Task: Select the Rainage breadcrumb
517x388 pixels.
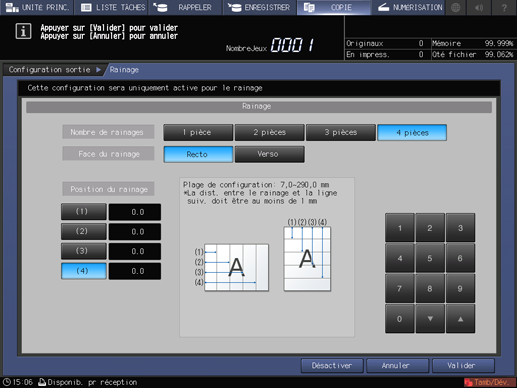Action: (124, 70)
